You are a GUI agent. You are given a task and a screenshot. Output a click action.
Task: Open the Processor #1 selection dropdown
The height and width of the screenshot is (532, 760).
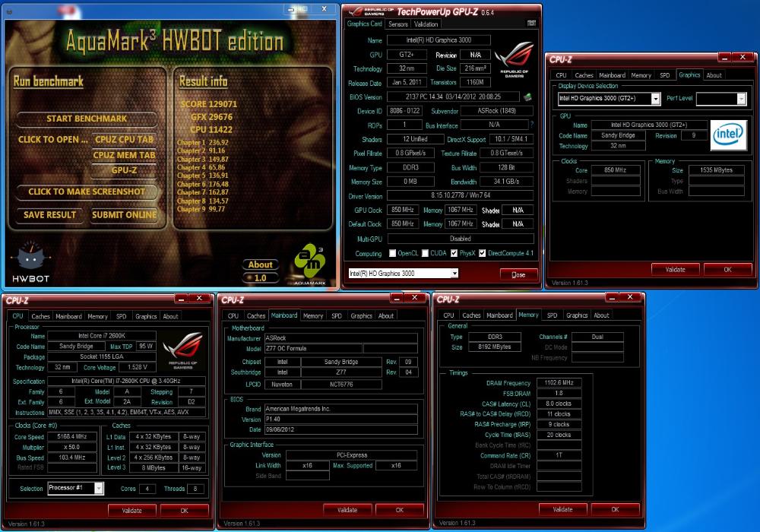(99, 488)
